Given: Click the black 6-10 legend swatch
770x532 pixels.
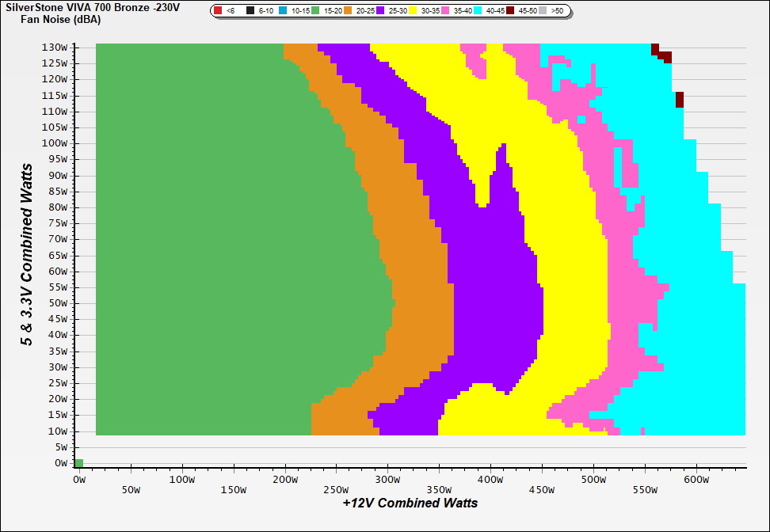Looking at the screenshot, I should pyautogui.click(x=250, y=11).
